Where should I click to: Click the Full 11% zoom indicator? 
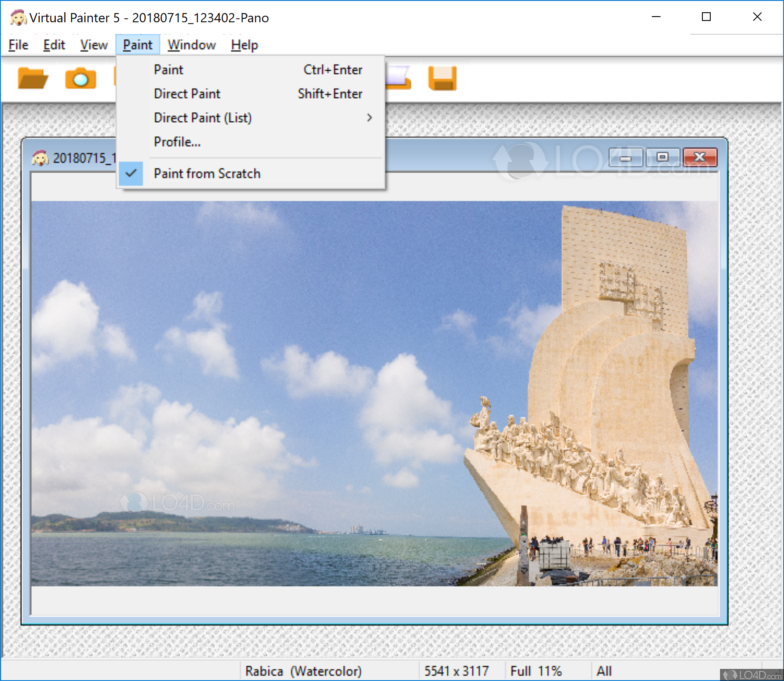click(x=537, y=671)
